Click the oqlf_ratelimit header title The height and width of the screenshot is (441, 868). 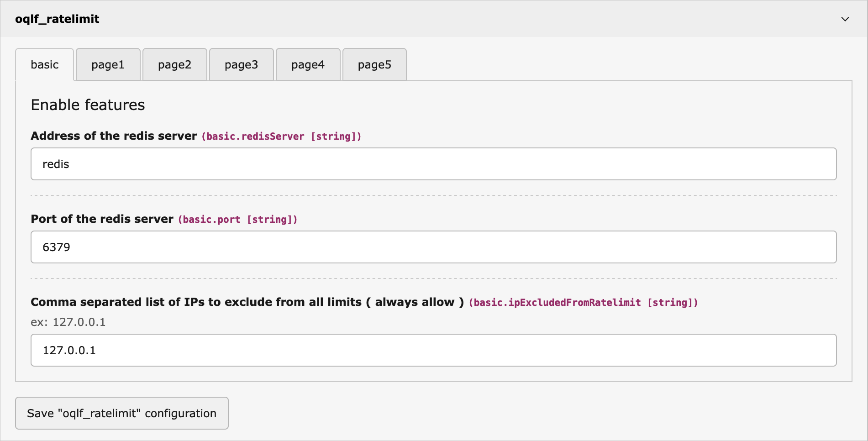click(x=57, y=19)
